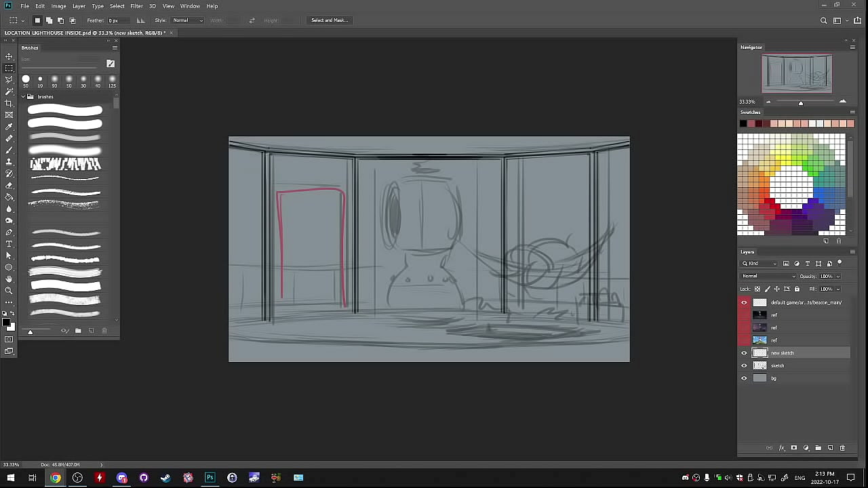Hide the 'new sketch' layer
Viewport: 868px width, 488px height.
click(x=744, y=353)
